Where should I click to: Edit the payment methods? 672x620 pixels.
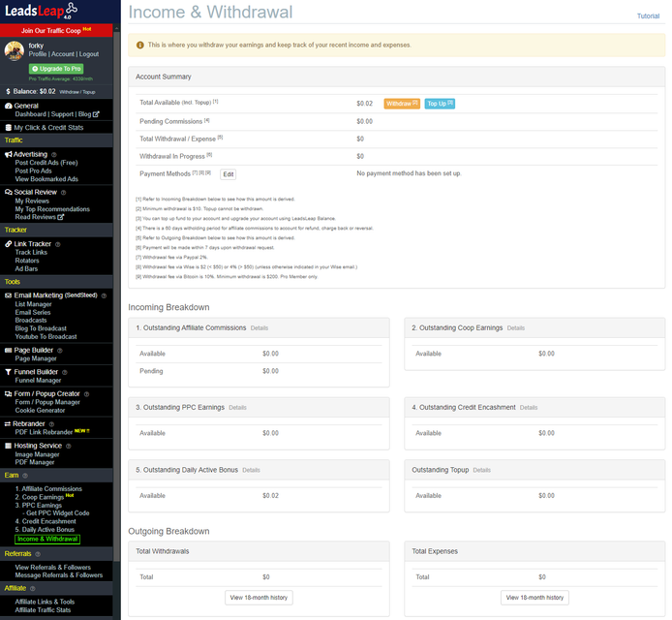coord(229,174)
